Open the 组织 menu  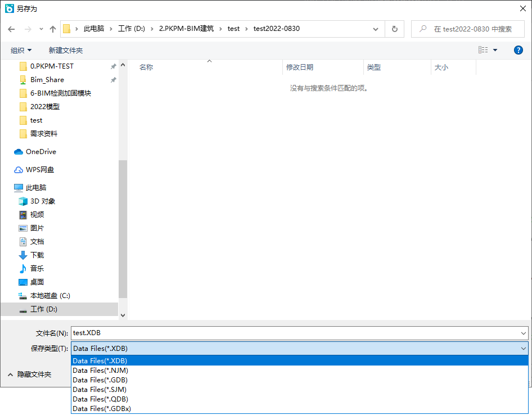pos(21,51)
